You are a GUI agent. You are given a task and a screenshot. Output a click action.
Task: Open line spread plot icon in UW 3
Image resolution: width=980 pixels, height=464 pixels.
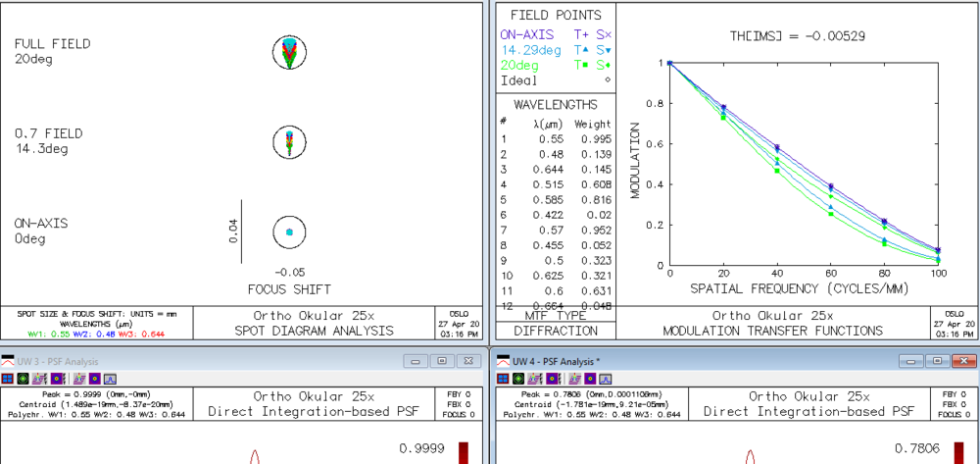(110, 379)
